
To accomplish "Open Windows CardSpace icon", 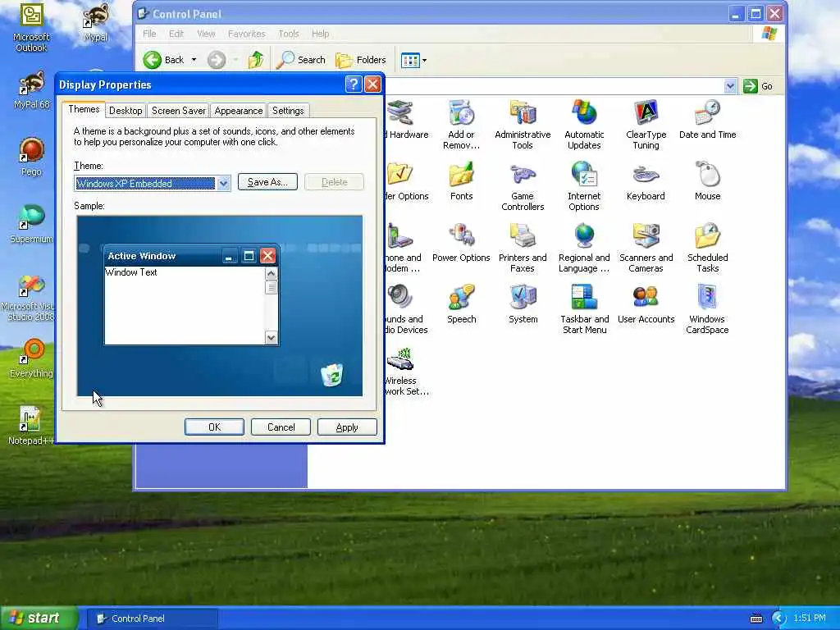I will [x=707, y=309].
